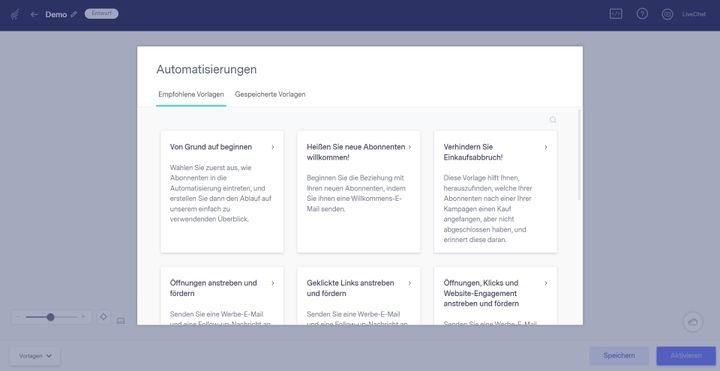Open the Vorlagen dropdown

(x=35, y=356)
